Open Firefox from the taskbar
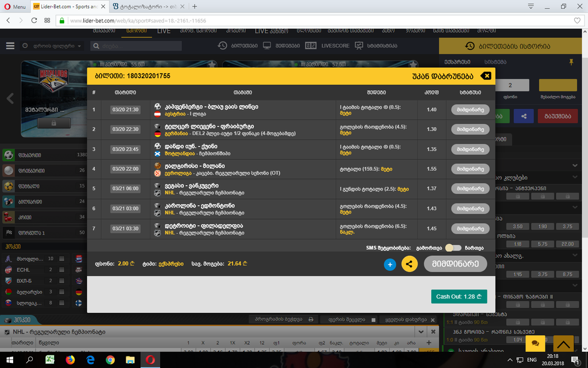The height and width of the screenshot is (368, 588). pyautogui.click(x=70, y=360)
